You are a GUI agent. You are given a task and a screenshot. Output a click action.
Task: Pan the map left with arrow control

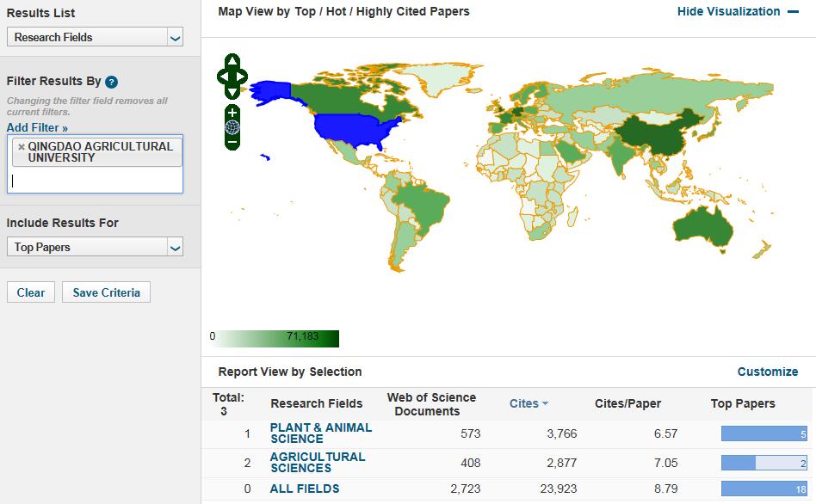tap(223, 77)
